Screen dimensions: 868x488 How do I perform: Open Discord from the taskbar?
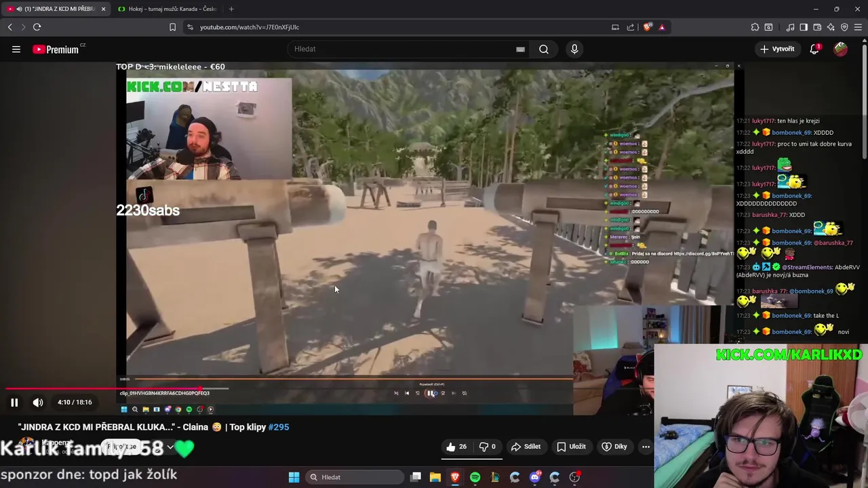click(534, 477)
